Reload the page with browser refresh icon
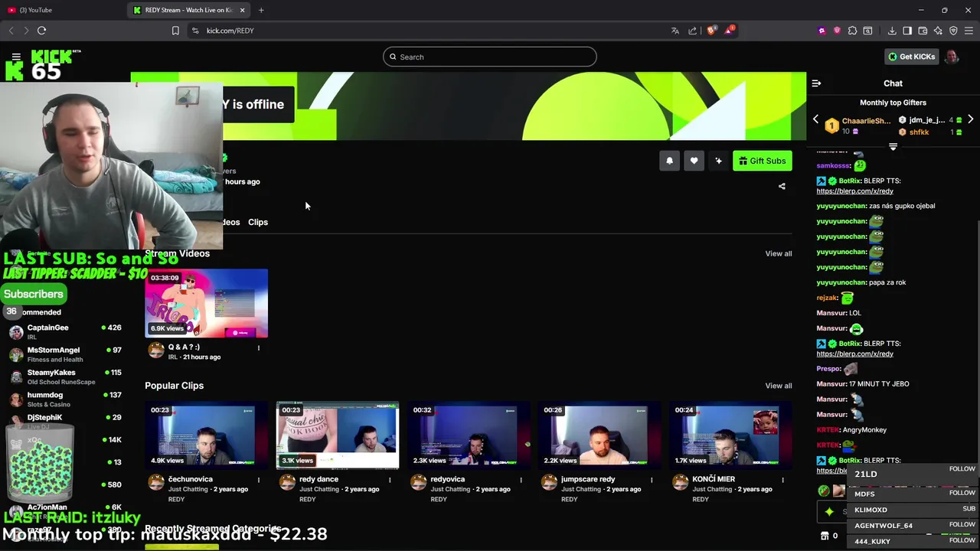 click(x=41, y=31)
